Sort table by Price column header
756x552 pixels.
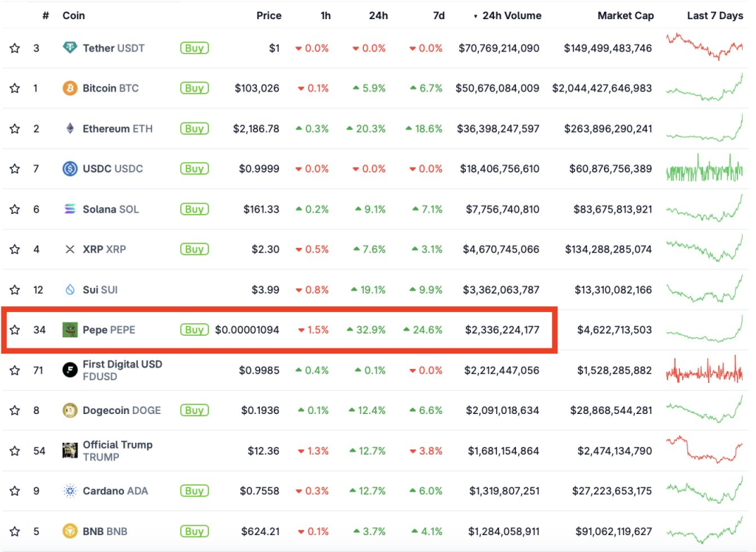(269, 15)
